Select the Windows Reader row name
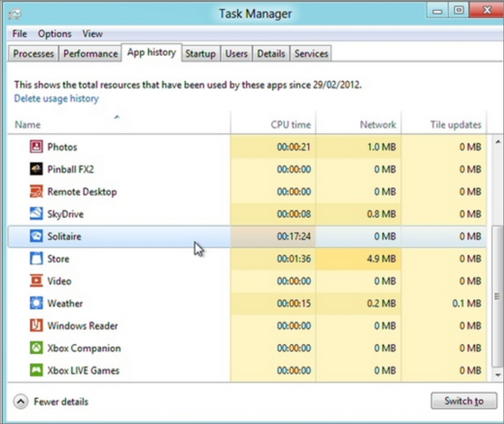Viewport: 504px width, 424px height. click(x=83, y=326)
